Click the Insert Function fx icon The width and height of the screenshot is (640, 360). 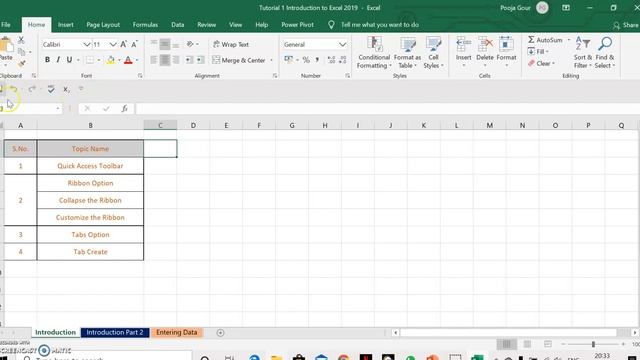[x=124, y=109]
